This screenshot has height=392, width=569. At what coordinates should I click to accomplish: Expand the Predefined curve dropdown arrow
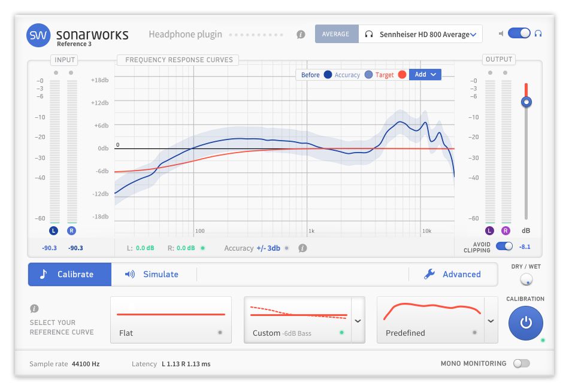pos(491,321)
